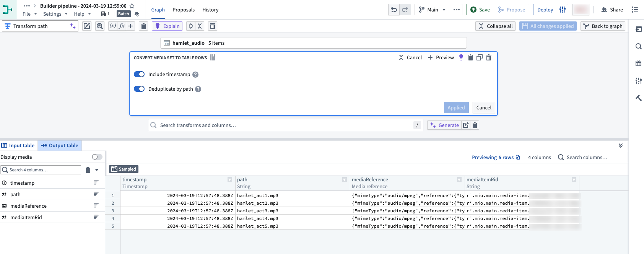This screenshot has height=254, width=644.
Task: Select the Output table tab
Action: pyautogui.click(x=60, y=145)
